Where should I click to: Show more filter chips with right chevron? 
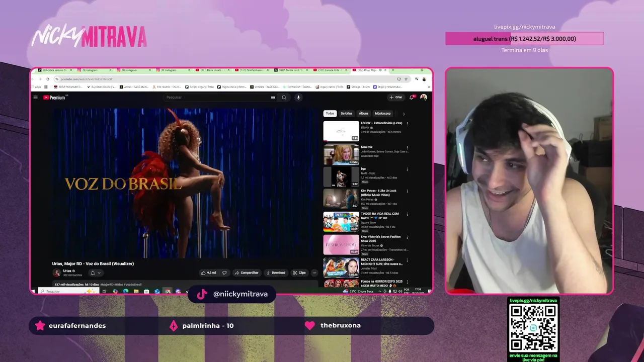404,114
